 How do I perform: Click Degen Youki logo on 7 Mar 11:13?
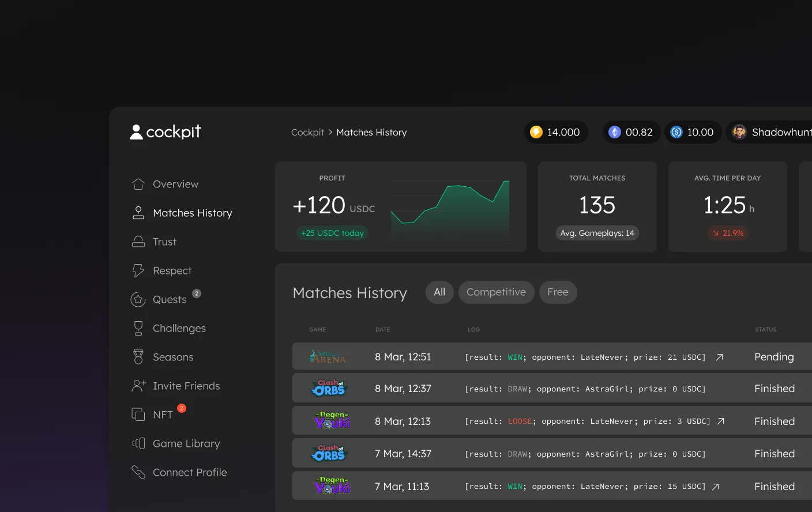tap(332, 485)
